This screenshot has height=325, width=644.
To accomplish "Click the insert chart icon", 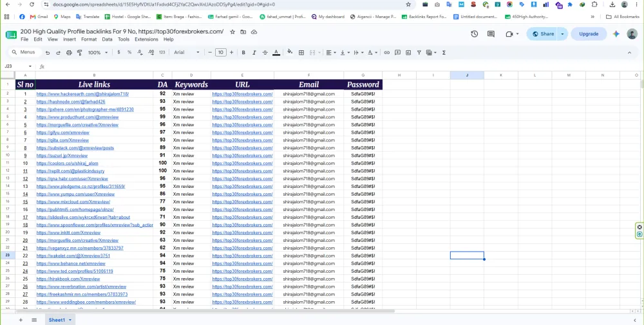I will click(408, 53).
